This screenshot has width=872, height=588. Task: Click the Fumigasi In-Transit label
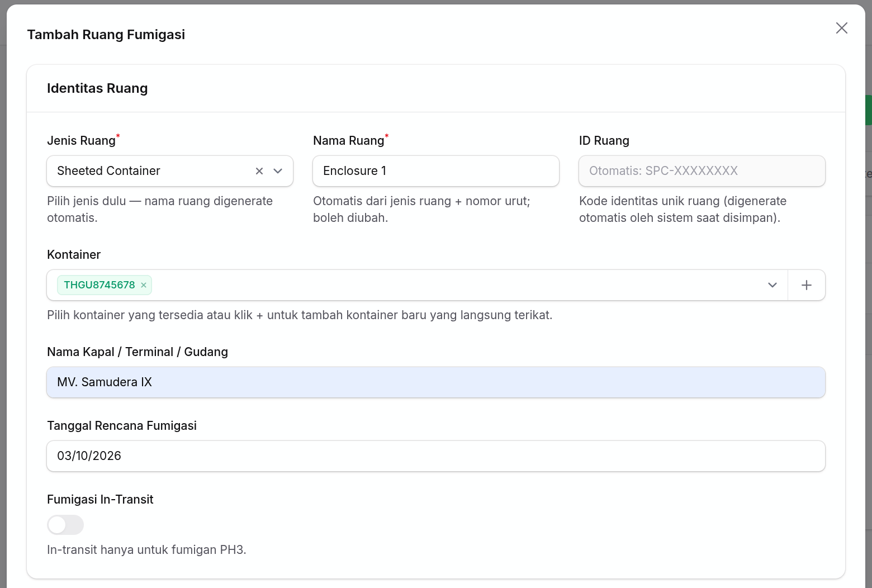[100, 500]
